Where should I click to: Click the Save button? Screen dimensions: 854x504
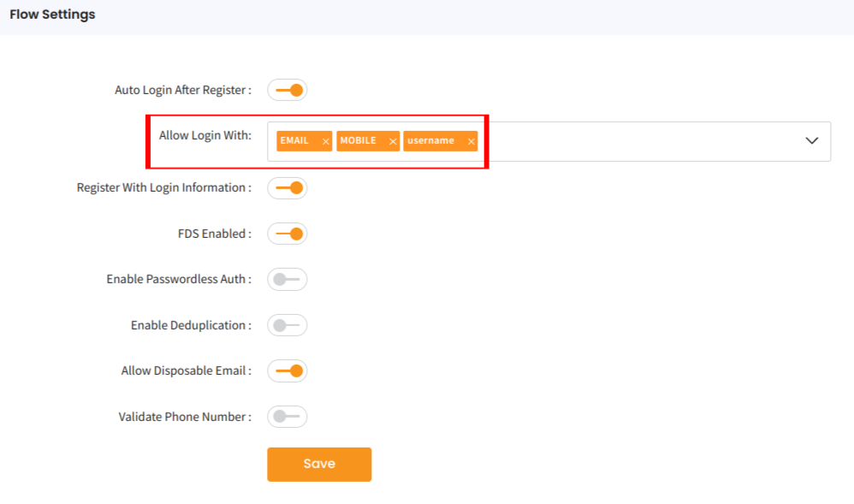tap(318, 464)
